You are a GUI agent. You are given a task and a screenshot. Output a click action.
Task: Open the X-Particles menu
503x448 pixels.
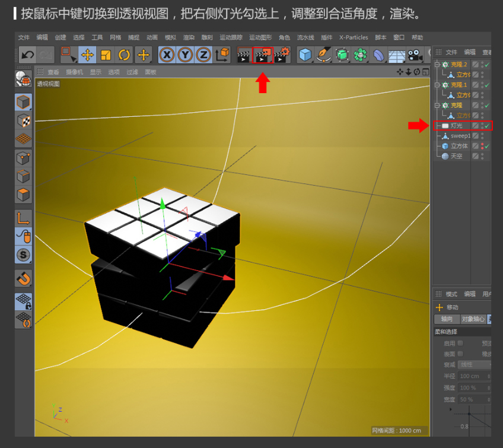pyautogui.click(x=353, y=37)
